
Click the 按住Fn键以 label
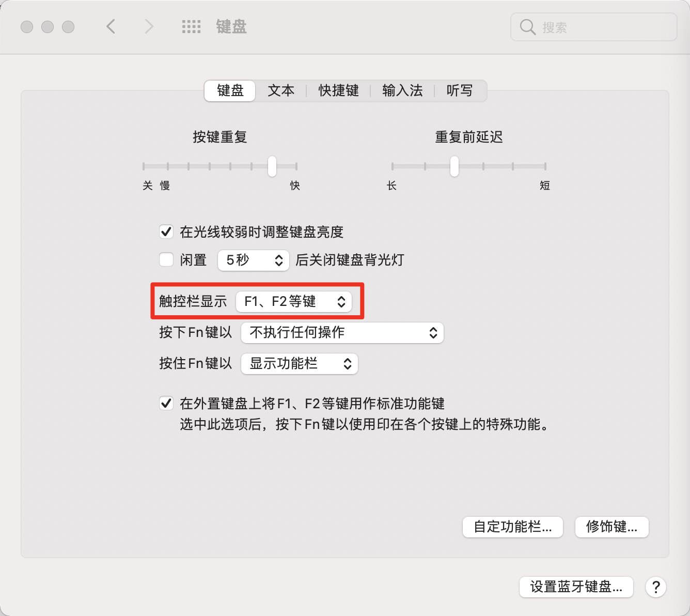[x=196, y=363]
